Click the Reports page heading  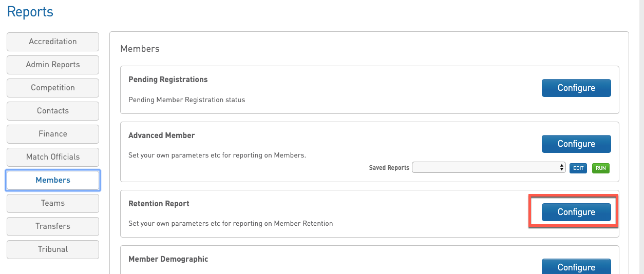pos(30,12)
